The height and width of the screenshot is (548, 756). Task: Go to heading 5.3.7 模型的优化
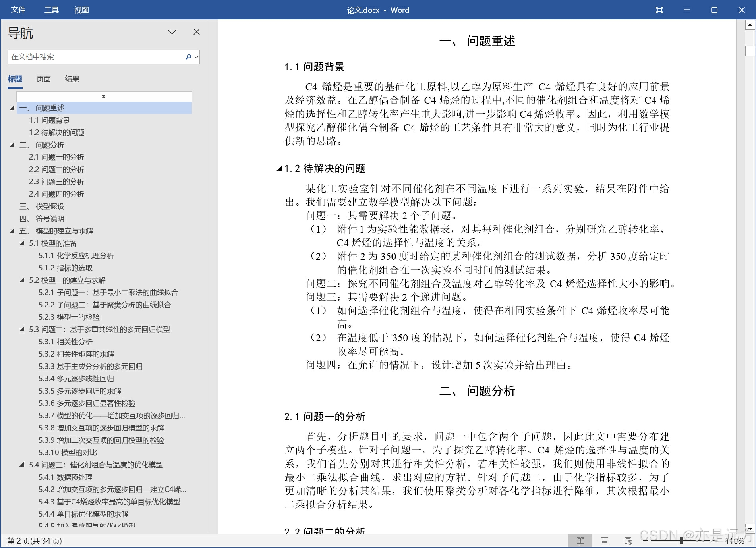pos(112,415)
